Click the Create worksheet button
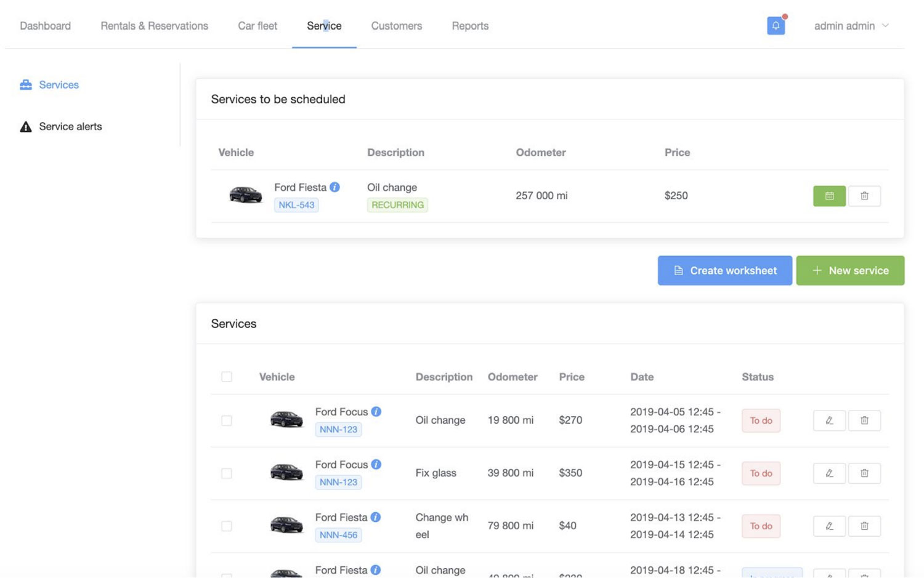924x578 pixels. coord(725,270)
